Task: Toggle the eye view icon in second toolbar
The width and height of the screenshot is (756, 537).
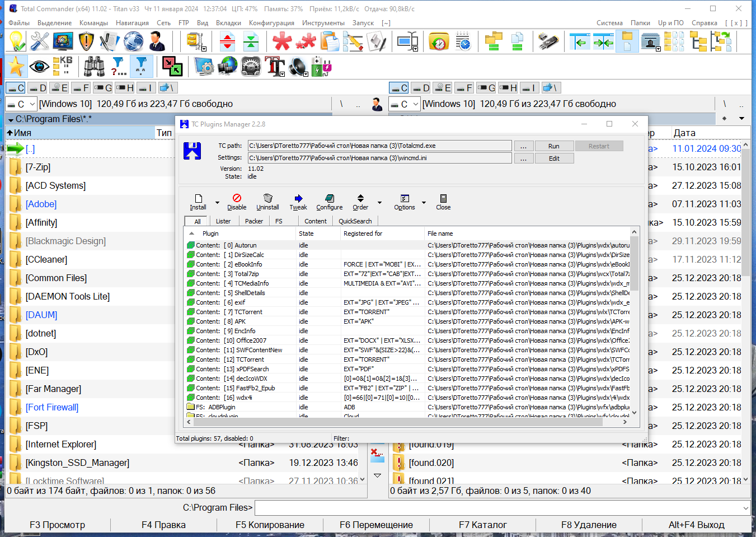Action: coord(39,67)
